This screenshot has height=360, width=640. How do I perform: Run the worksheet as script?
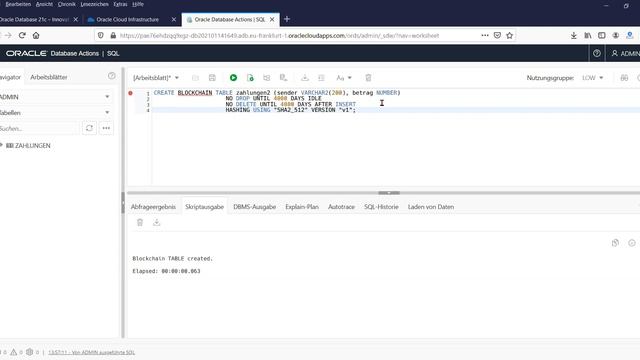pos(250,78)
